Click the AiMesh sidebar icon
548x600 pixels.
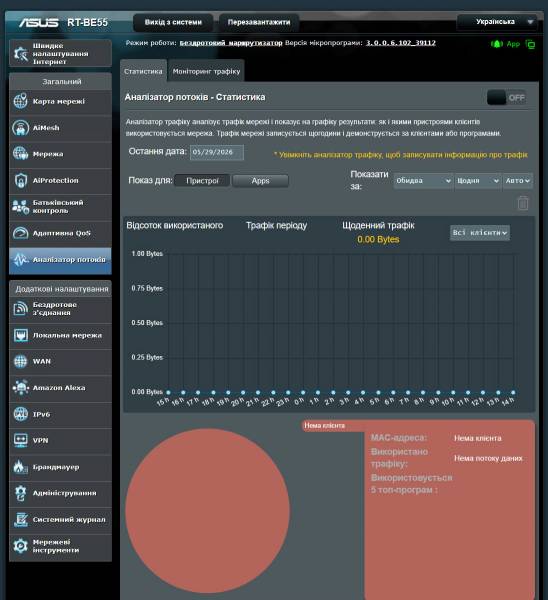coord(21,128)
